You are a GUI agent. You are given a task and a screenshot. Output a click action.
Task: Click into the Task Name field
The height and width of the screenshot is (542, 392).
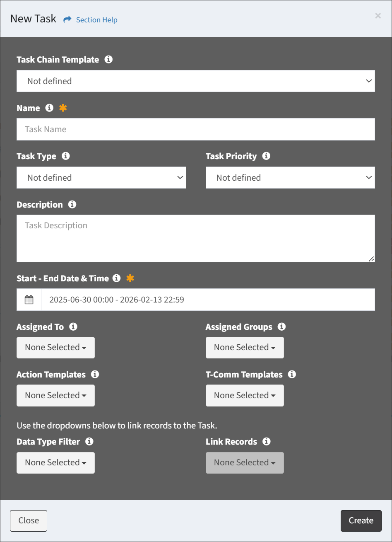(195, 129)
